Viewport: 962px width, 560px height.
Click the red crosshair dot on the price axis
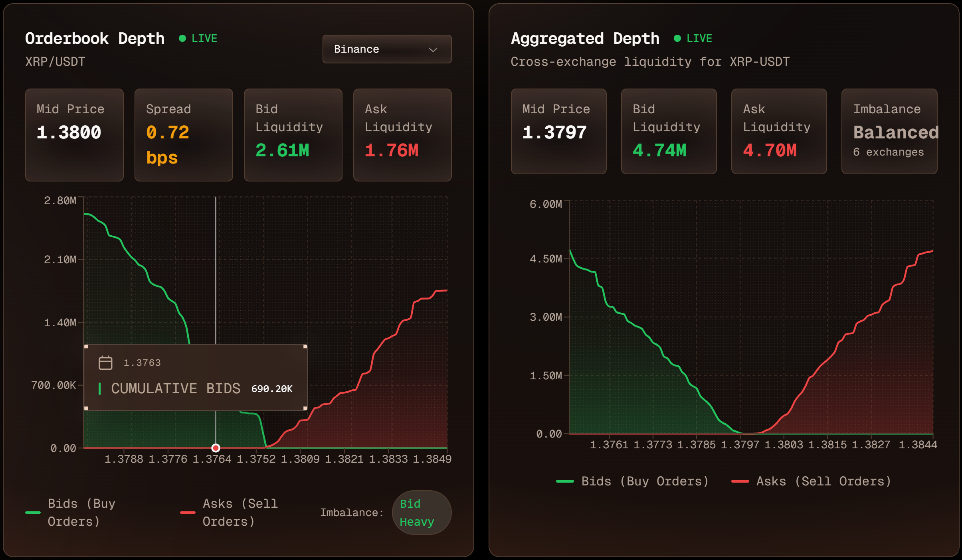pyautogui.click(x=216, y=448)
